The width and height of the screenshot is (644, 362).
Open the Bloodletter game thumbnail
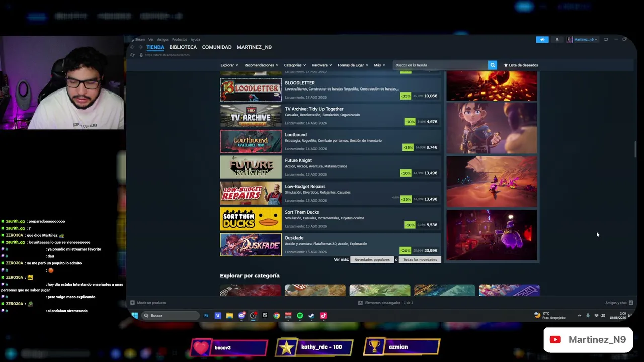[251, 90]
